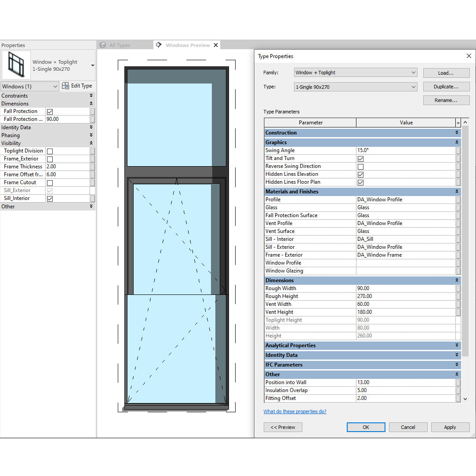Click the Window + Toplight family thumbnail
This screenshot has width=476, height=476.
coord(16,65)
